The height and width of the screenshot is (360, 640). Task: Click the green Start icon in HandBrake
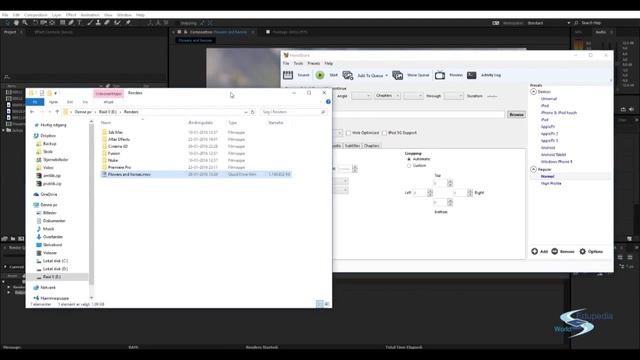tap(320, 75)
